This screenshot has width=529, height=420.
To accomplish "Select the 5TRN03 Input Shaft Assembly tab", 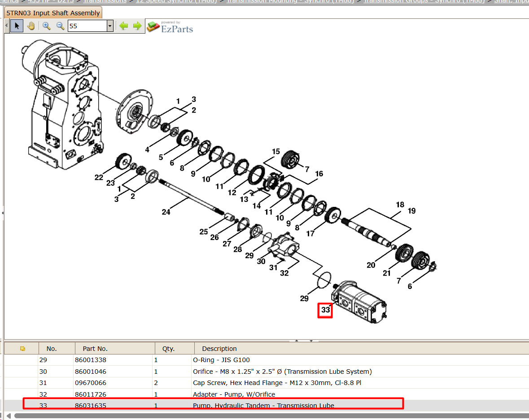I will click(x=53, y=13).
